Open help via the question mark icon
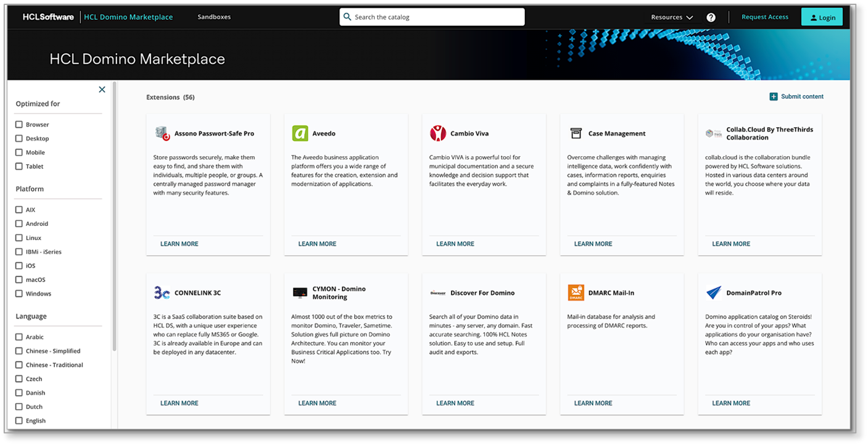Screen dimensions: 868x445 [711, 17]
